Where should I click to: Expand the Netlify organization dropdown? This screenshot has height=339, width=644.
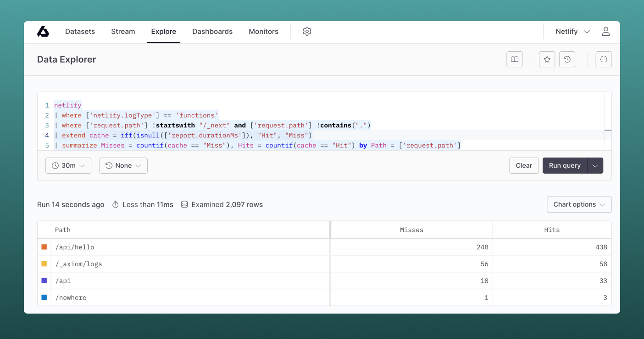pyautogui.click(x=573, y=32)
